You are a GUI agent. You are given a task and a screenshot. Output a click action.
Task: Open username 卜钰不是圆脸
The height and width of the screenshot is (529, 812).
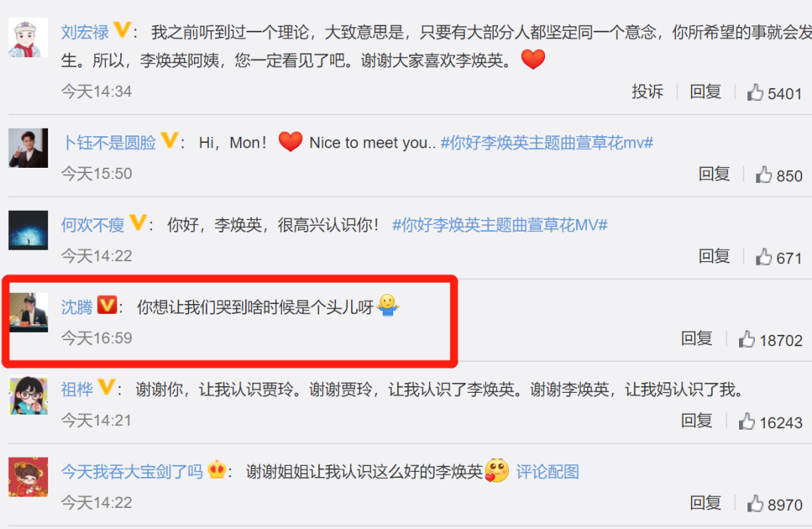(109, 142)
